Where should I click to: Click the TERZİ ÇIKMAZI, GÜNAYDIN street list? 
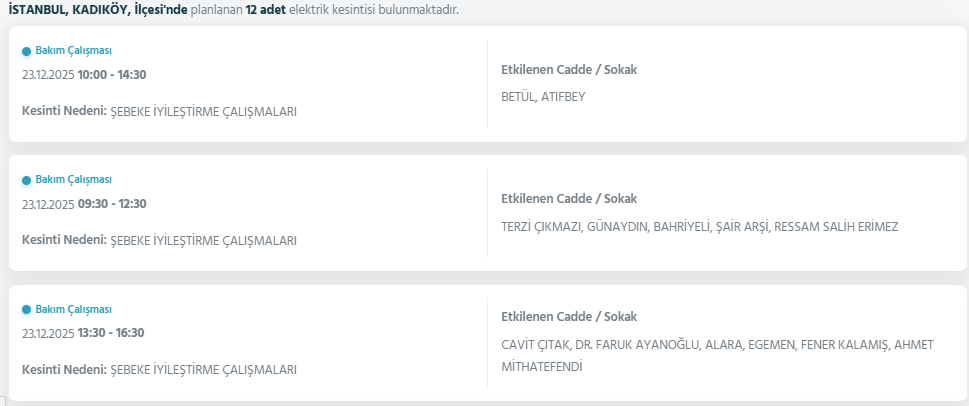coord(699,227)
